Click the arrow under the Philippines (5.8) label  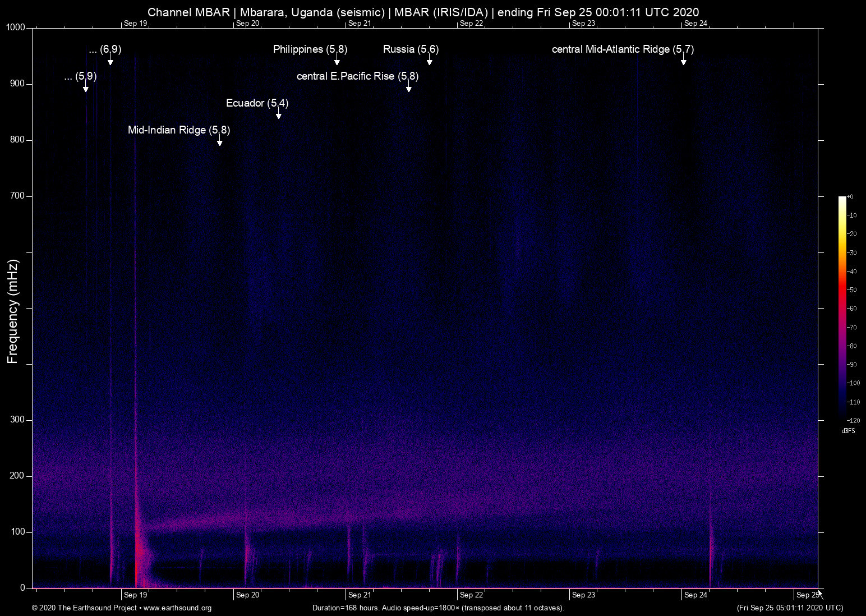337,61
